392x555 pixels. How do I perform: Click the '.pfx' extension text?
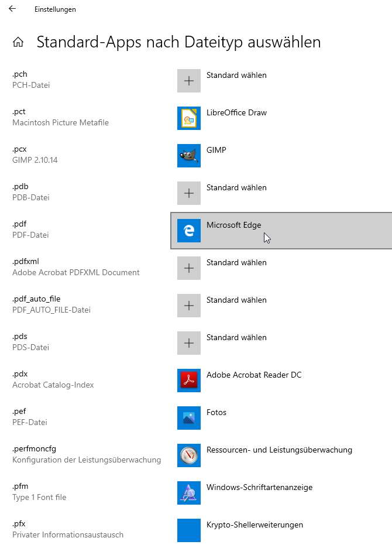tap(19, 524)
